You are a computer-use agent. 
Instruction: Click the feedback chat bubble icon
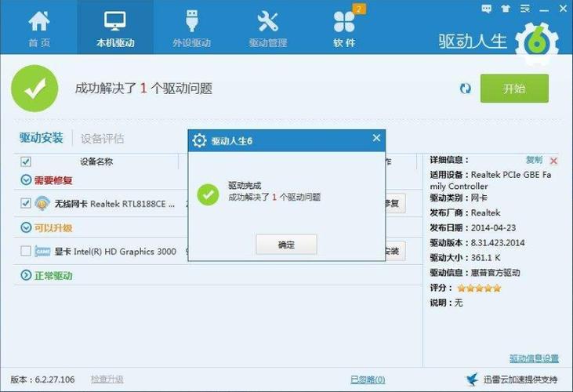tap(487, 9)
